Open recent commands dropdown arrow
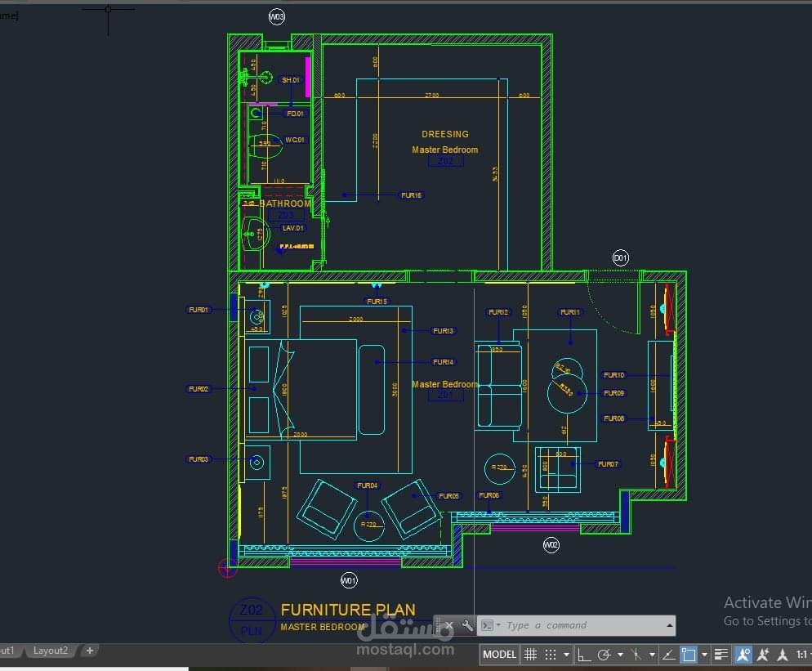 [498, 625]
